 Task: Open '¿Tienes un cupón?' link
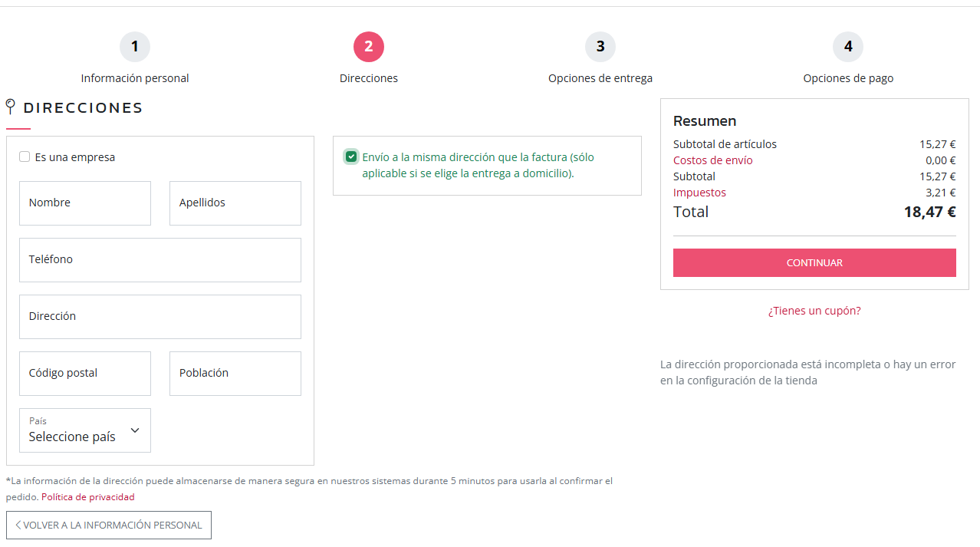pos(814,311)
